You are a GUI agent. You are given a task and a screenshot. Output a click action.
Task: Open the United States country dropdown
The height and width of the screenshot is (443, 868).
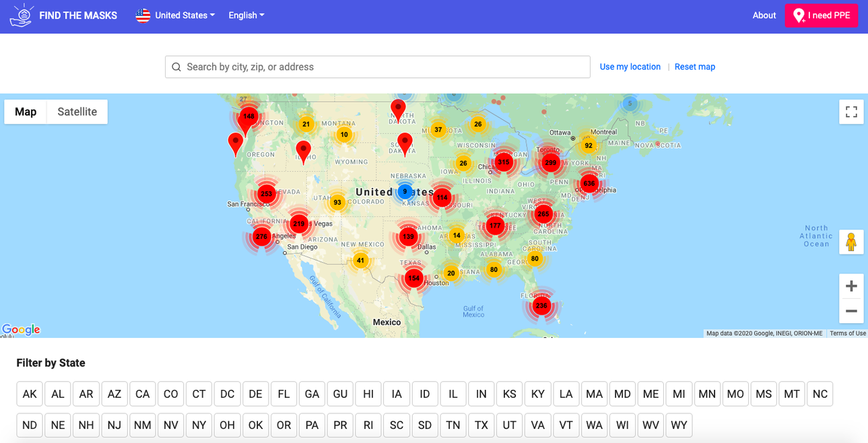(175, 15)
